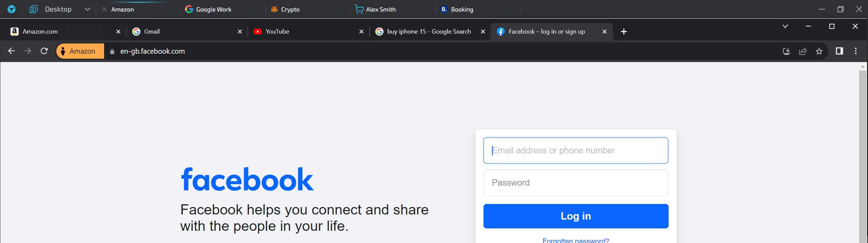Click the padlock site info icon
Viewport: 868px width, 243px height.
pos(112,51)
